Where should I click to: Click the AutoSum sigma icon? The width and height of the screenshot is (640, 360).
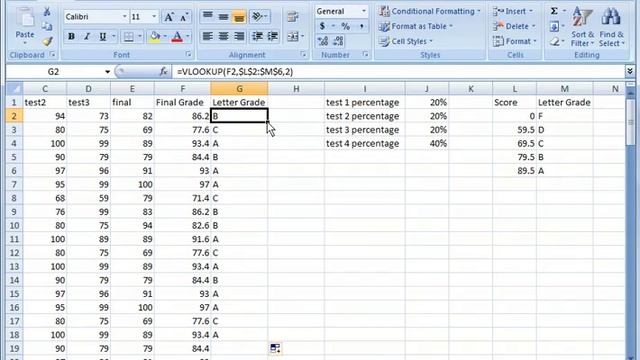(x=554, y=11)
